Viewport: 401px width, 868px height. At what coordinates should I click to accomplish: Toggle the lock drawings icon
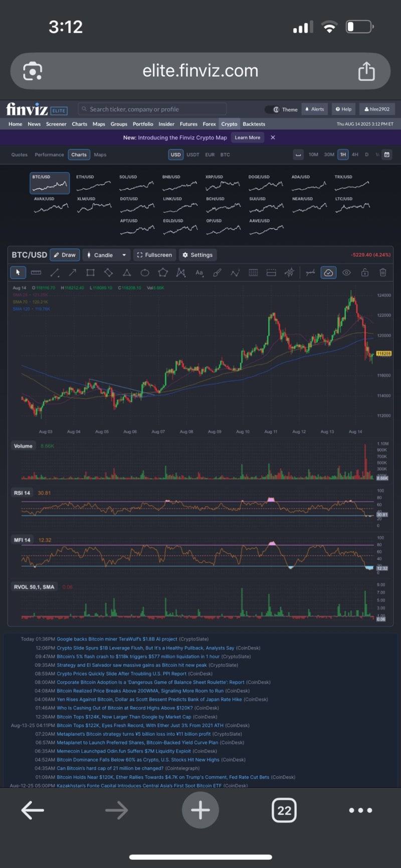coord(365,273)
